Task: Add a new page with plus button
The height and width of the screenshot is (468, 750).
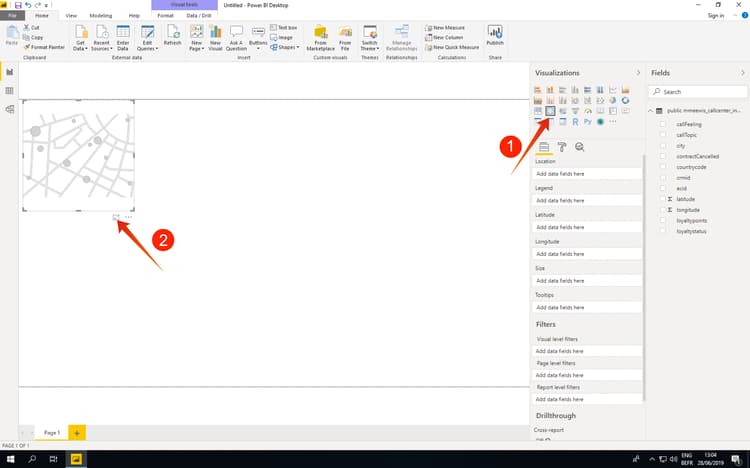Action: pyautogui.click(x=77, y=433)
